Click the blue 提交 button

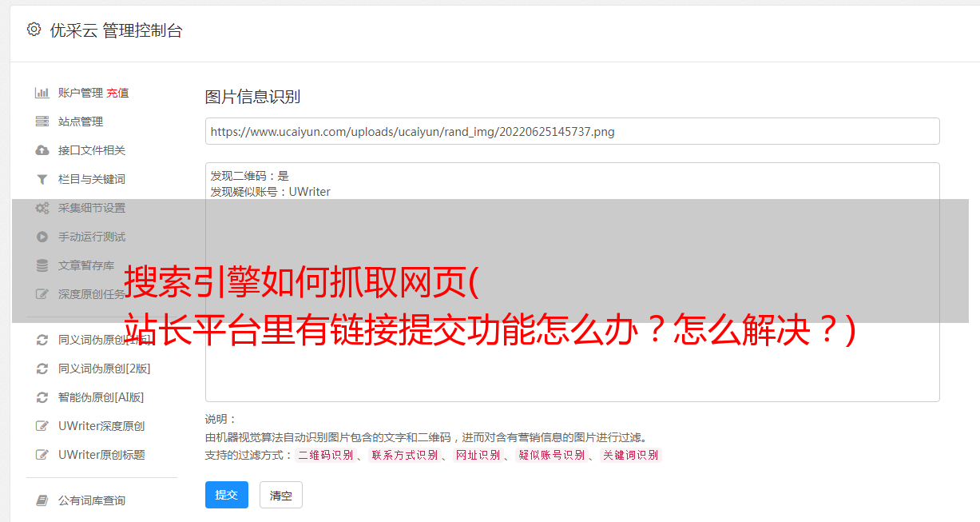(x=227, y=495)
